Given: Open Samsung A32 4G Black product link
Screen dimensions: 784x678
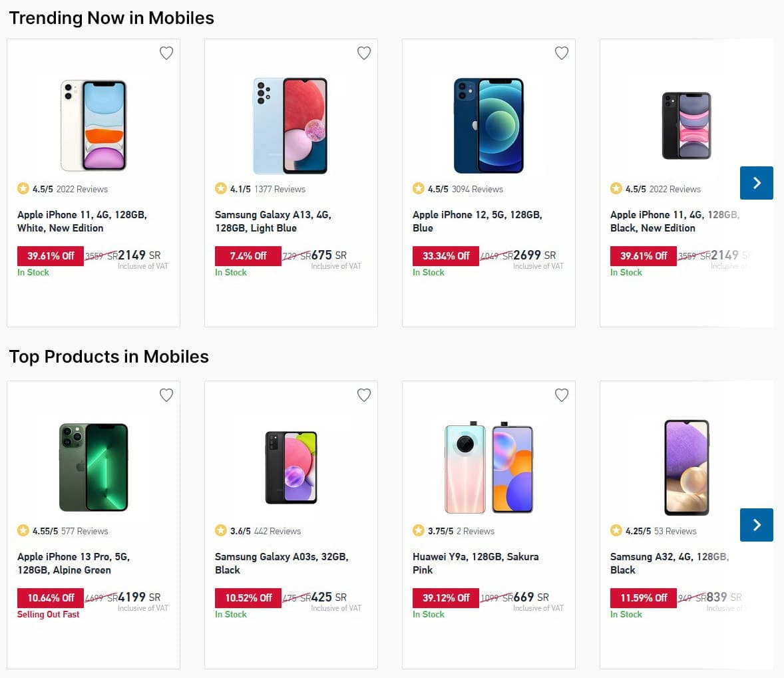Looking at the screenshot, I should pos(669,563).
